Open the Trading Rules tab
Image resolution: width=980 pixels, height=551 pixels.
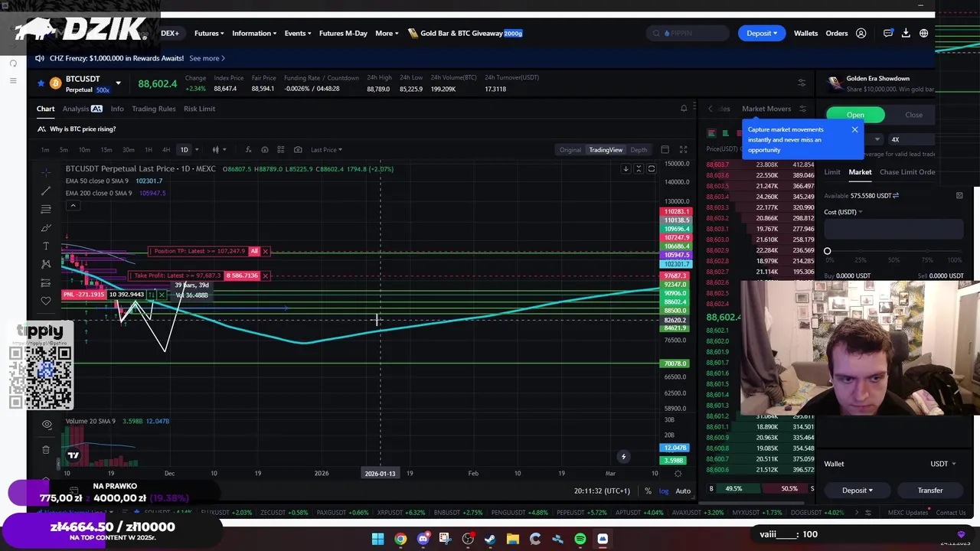[154, 109]
